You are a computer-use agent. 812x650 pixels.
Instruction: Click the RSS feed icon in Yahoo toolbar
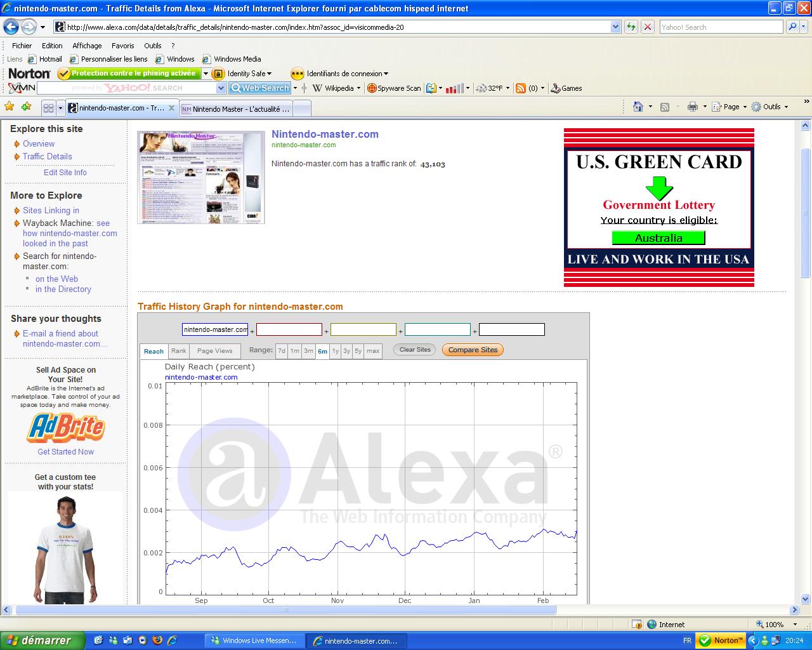pyautogui.click(x=521, y=88)
